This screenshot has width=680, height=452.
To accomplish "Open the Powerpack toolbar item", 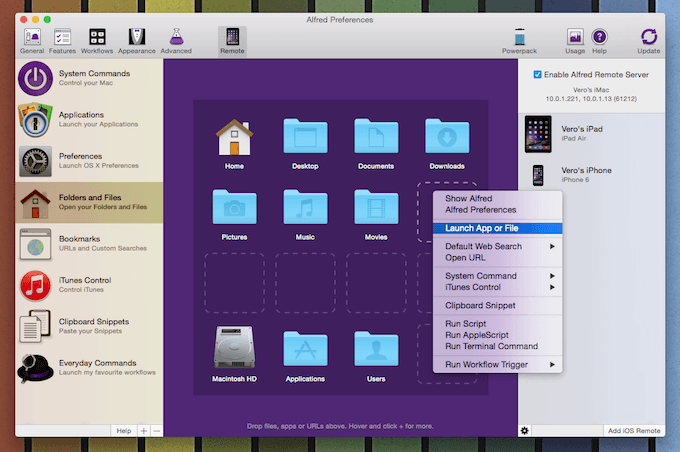I will point(520,41).
